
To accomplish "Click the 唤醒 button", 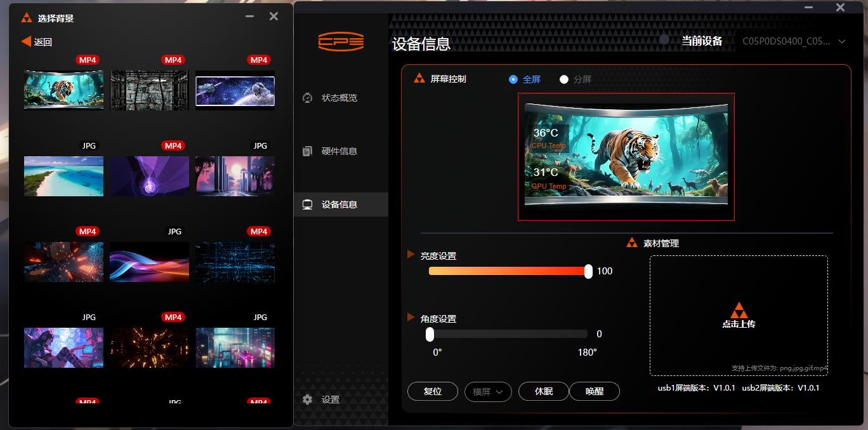I will pos(595,392).
